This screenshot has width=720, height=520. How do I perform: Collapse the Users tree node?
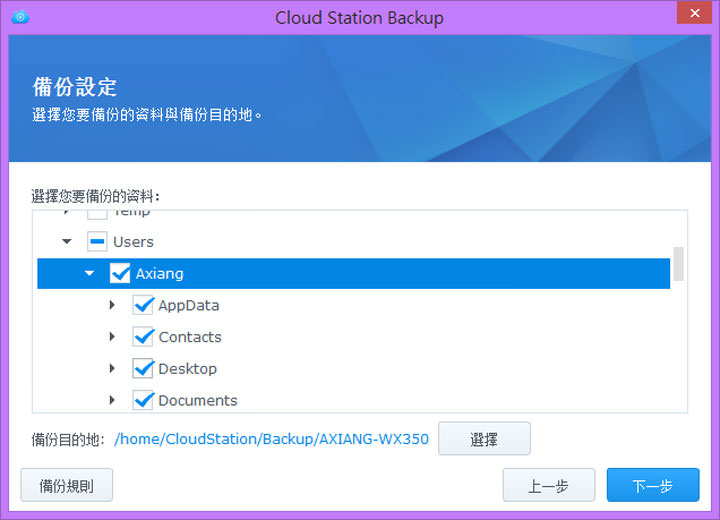pyautogui.click(x=67, y=242)
